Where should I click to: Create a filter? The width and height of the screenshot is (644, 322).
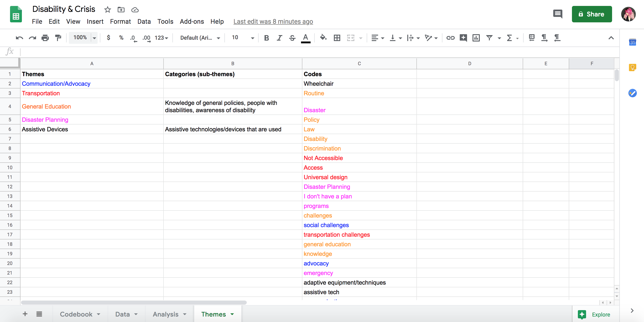489,38
